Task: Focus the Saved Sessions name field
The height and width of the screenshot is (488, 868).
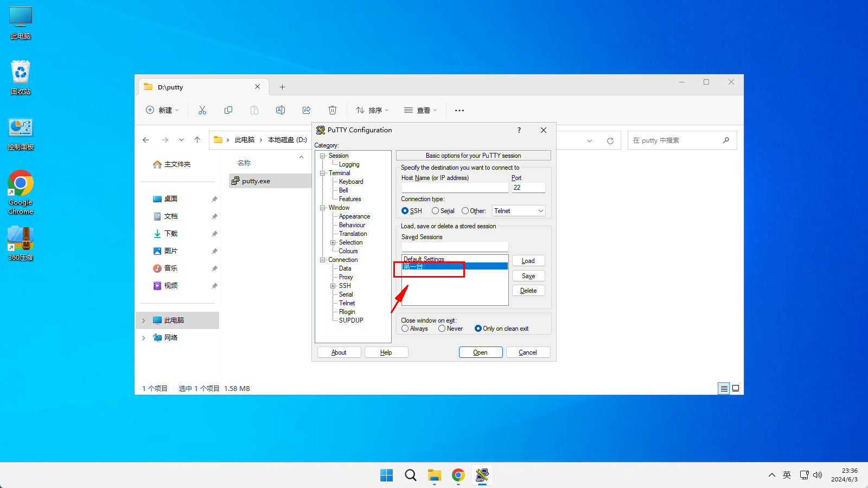Action: click(x=455, y=247)
